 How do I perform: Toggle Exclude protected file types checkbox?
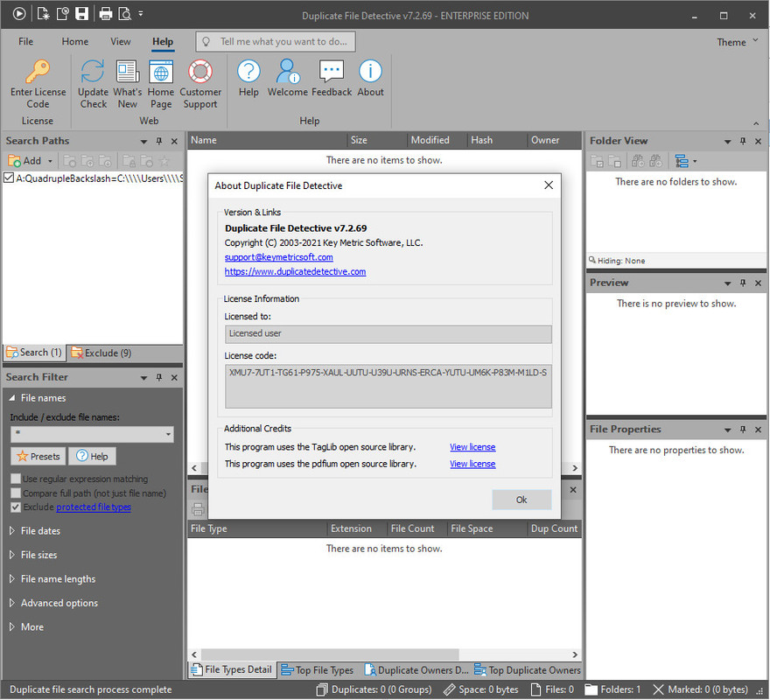[16, 507]
